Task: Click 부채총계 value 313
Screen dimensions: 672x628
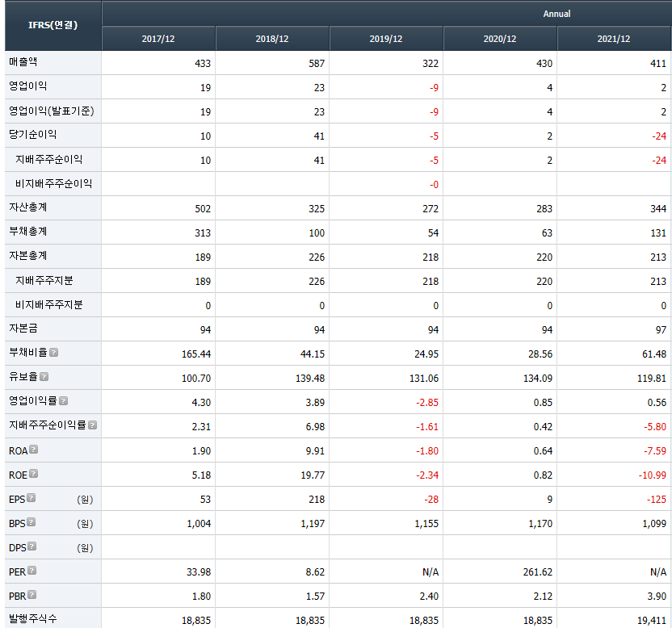Action: pyautogui.click(x=203, y=233)
